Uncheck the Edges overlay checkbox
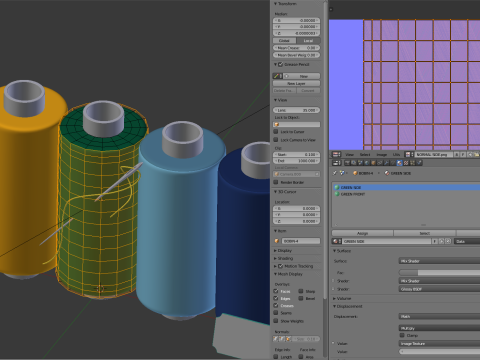 (276, 298)
